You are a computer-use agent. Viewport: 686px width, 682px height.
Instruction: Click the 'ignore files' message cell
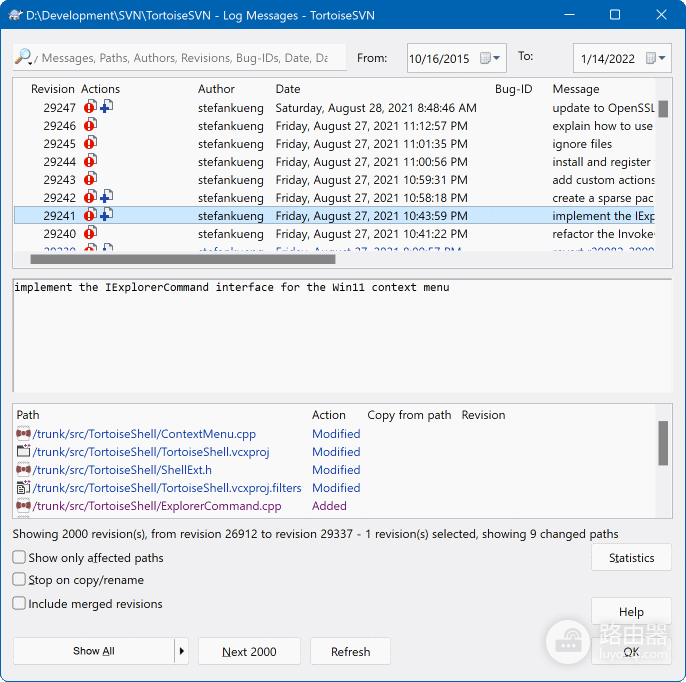tap(582, 143)
